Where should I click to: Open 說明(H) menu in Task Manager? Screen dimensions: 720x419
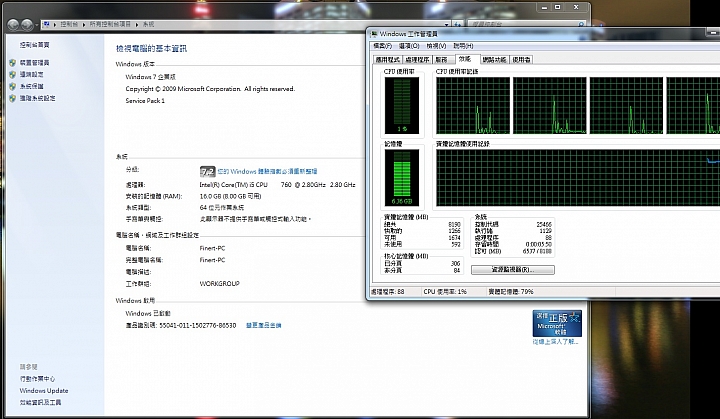point(463,46)
